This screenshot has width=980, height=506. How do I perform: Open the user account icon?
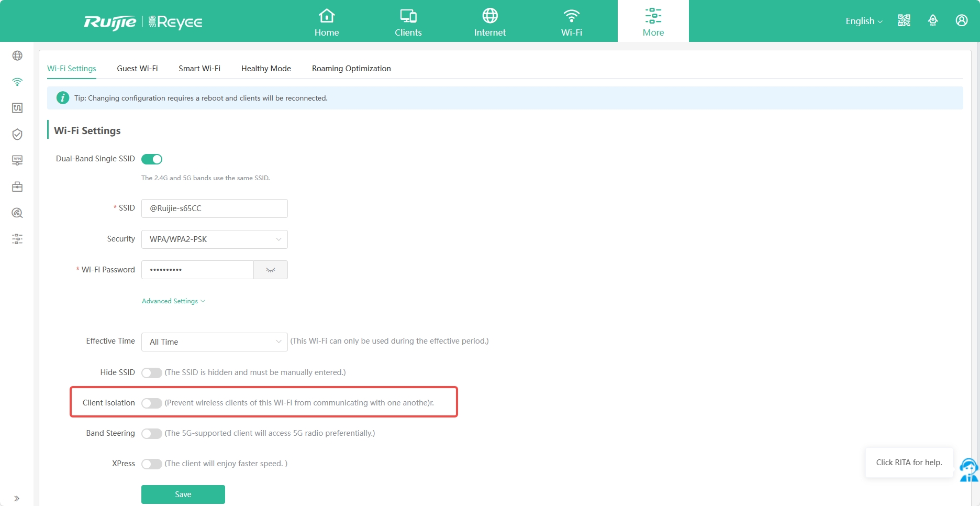[x=961, y=20]
